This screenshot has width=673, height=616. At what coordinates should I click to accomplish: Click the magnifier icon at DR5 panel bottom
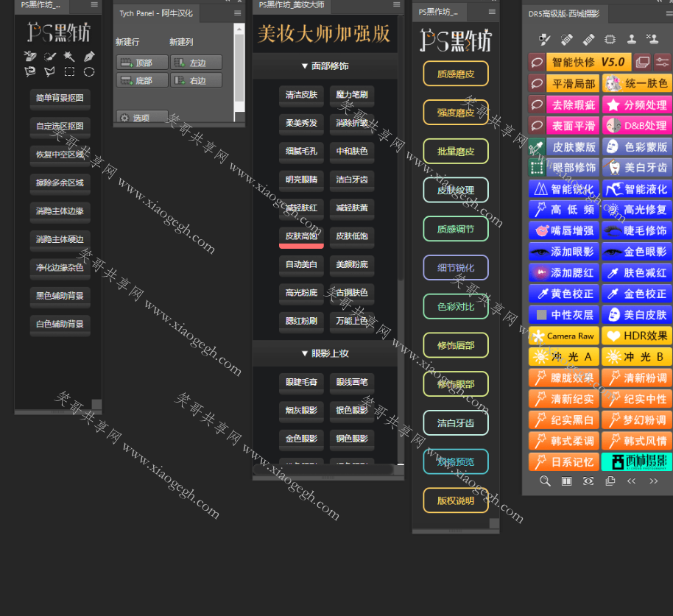click(x=545, y=481)
